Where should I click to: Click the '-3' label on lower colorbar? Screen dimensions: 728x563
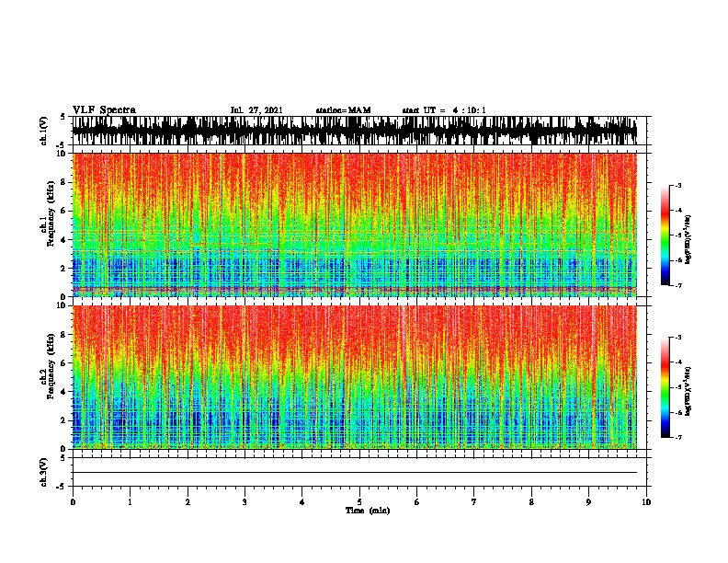pos(677,338)
